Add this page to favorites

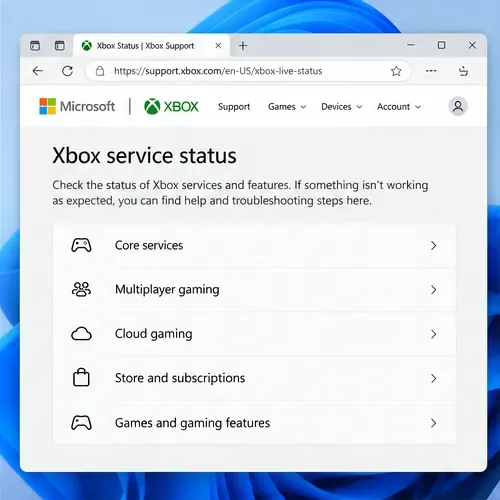coord(396,71)
